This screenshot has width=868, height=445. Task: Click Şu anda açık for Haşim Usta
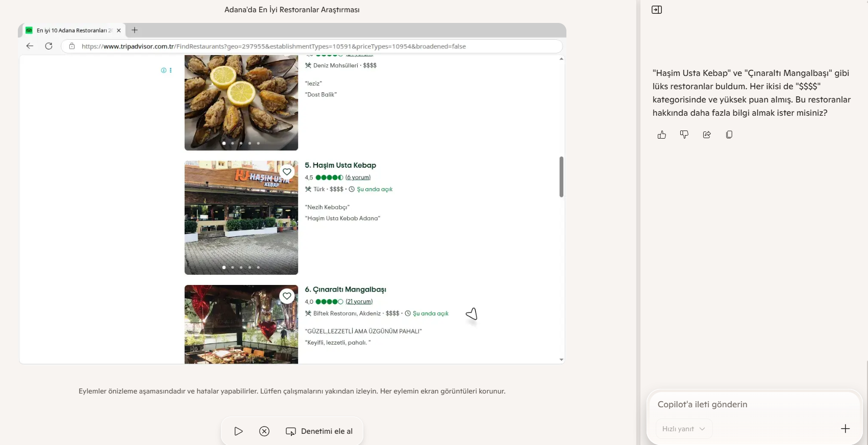click(x=375, y=189)
